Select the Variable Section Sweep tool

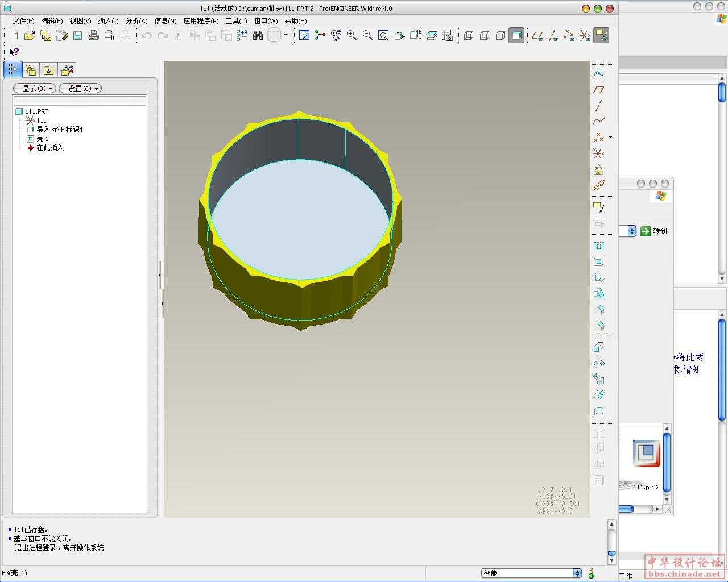(x=598, y=379)
